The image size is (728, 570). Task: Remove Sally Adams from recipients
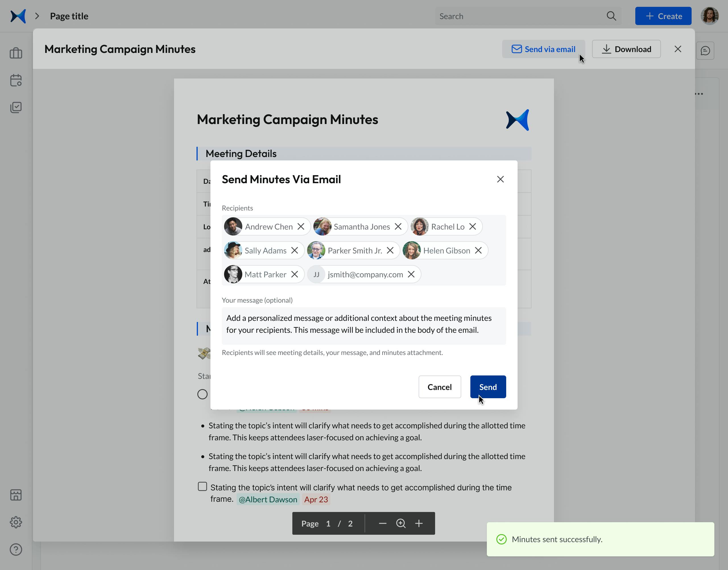(294, 250)
